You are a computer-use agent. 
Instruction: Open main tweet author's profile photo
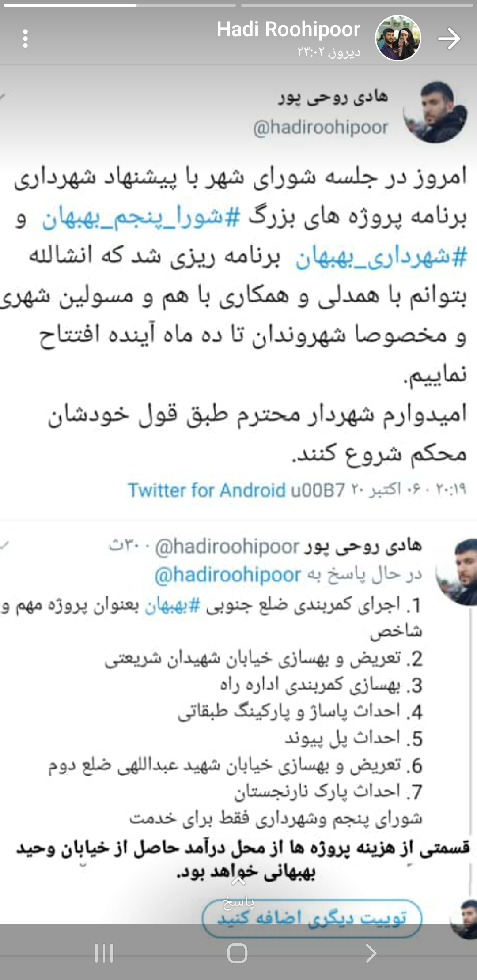point(435,112)
